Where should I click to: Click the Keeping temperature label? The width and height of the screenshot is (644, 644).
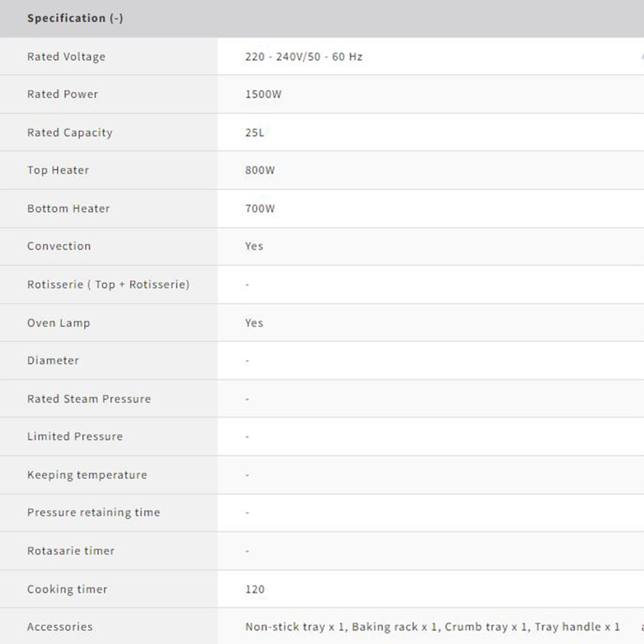tap(87, 475)
